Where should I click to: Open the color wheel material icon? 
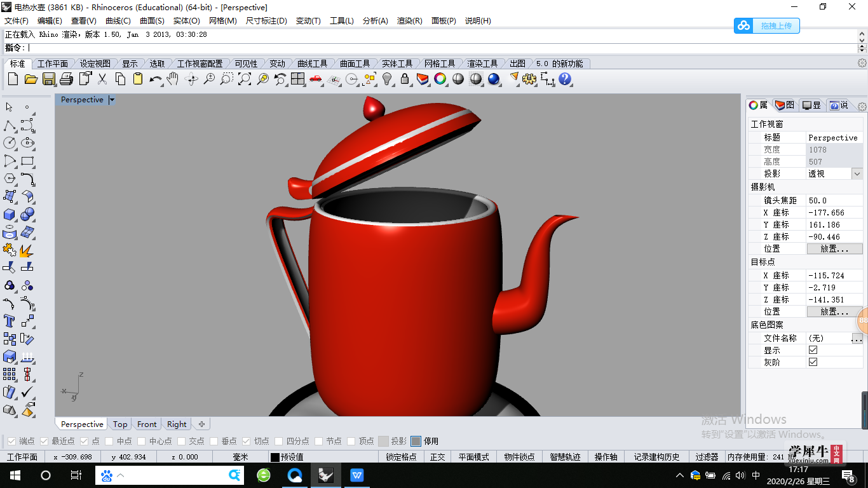click(440, 79)
